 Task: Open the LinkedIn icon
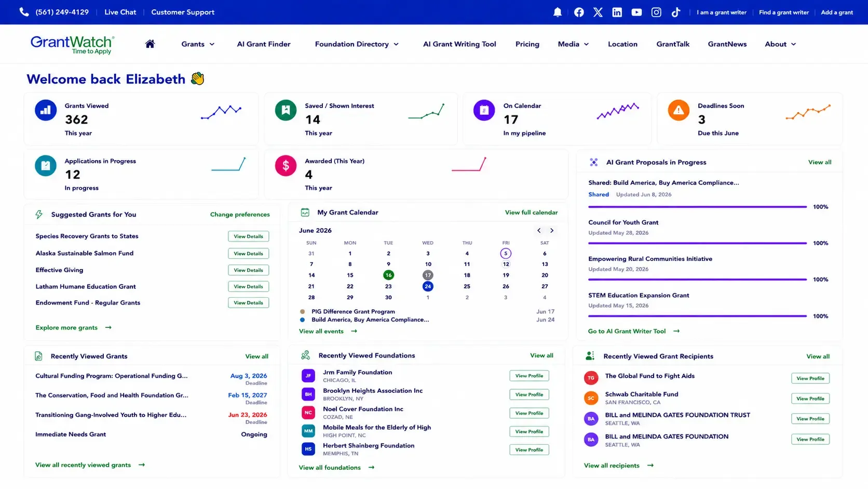[x=617, y=12]
